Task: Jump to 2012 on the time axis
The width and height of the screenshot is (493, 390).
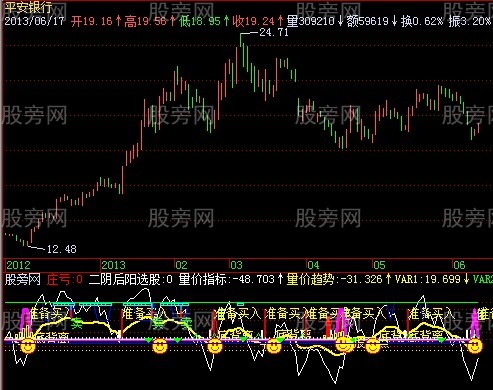Action: [x=18, y=265]
